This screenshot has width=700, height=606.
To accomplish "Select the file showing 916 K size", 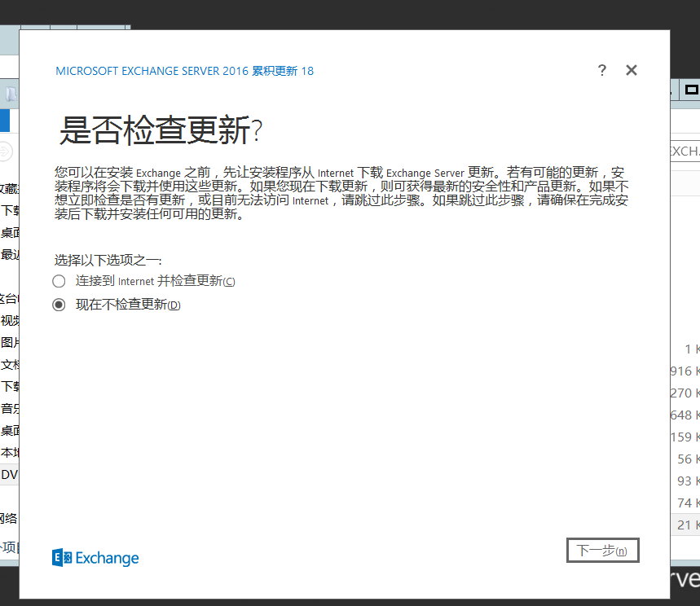I will point(687,371).
